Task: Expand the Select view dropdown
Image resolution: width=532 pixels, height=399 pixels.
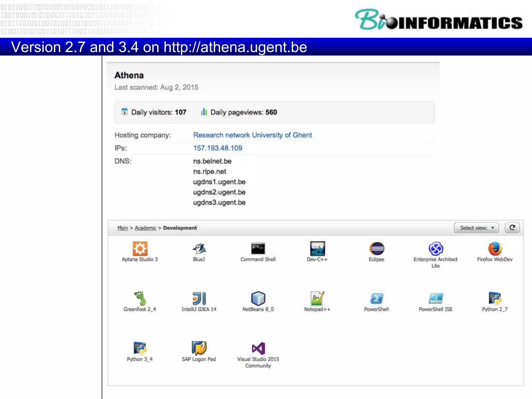Action: click(476, 228)
